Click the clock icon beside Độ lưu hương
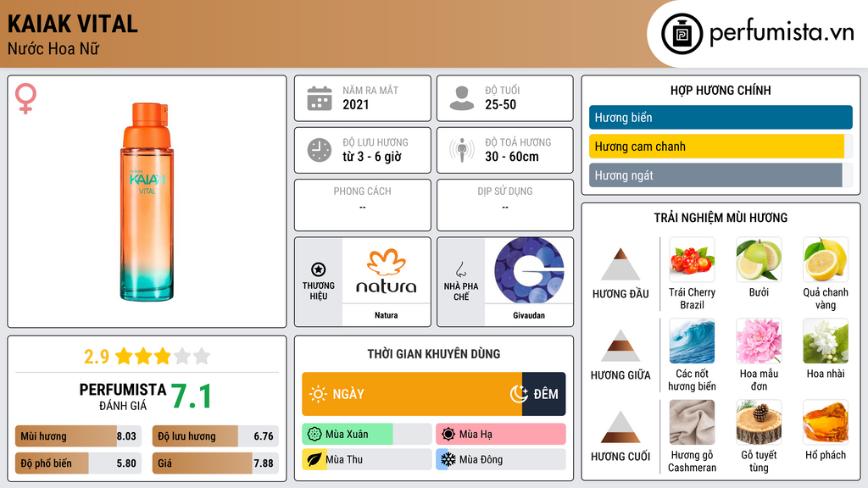This screenshot has height=488, width=868. 320,150
